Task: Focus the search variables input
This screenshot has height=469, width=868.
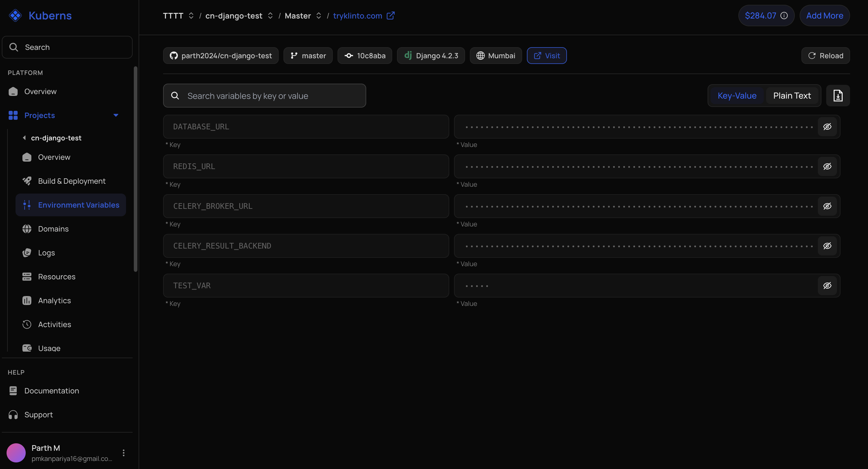Action: 265,96
